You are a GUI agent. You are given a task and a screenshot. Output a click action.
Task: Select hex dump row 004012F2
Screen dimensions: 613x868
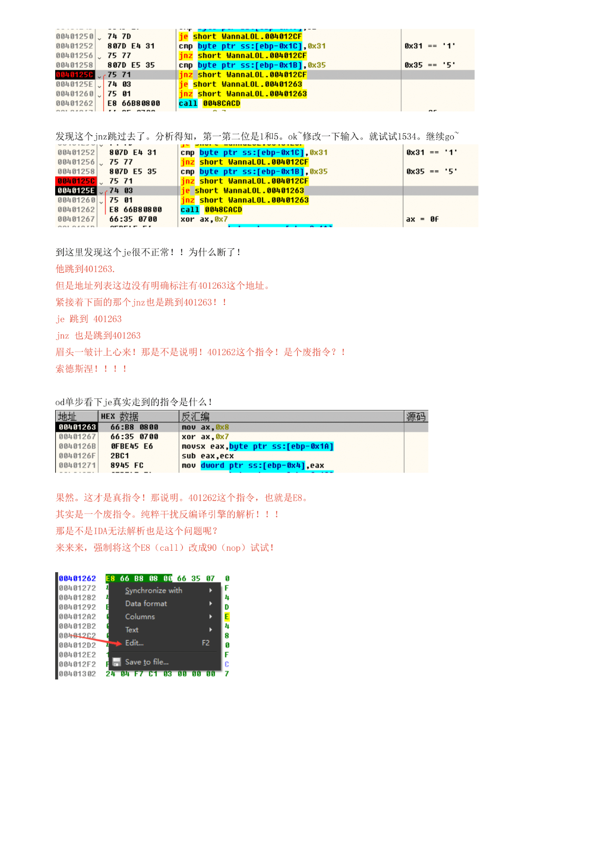pyautogui.click(x=77, y=664)
